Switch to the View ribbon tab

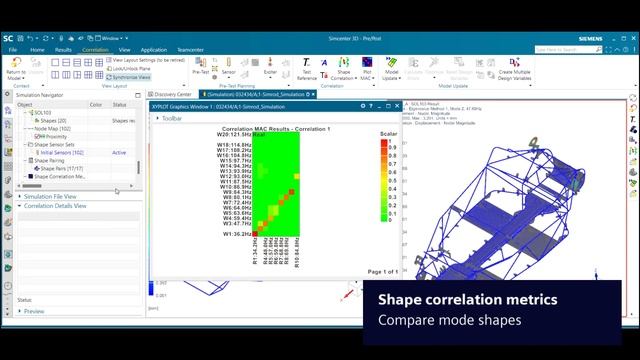(x=124, y=50)
